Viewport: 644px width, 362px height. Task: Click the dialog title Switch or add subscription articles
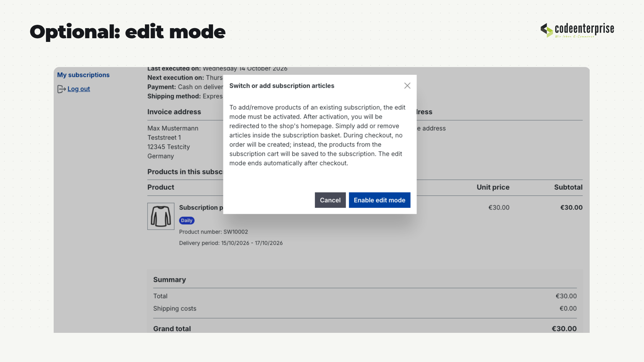[282, 86]
